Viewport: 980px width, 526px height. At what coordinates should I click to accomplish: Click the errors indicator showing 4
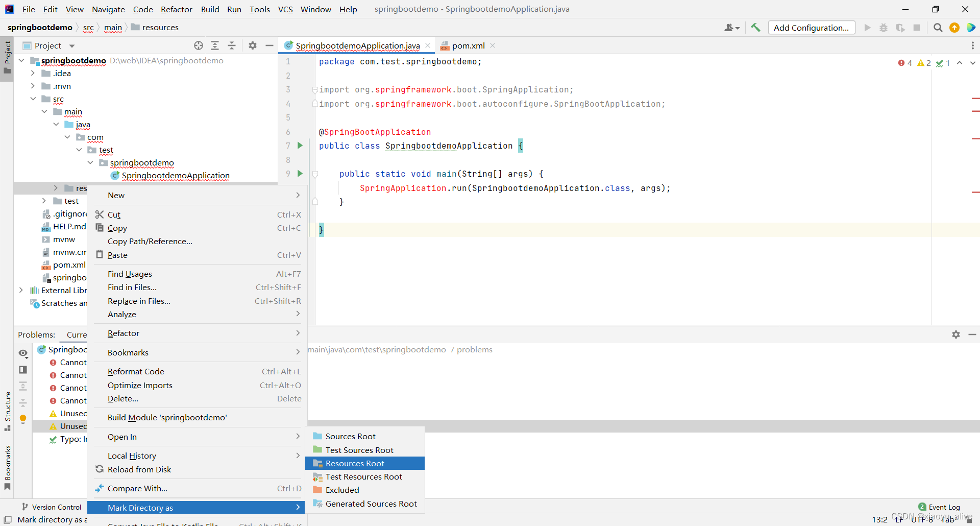coord(905,63)
